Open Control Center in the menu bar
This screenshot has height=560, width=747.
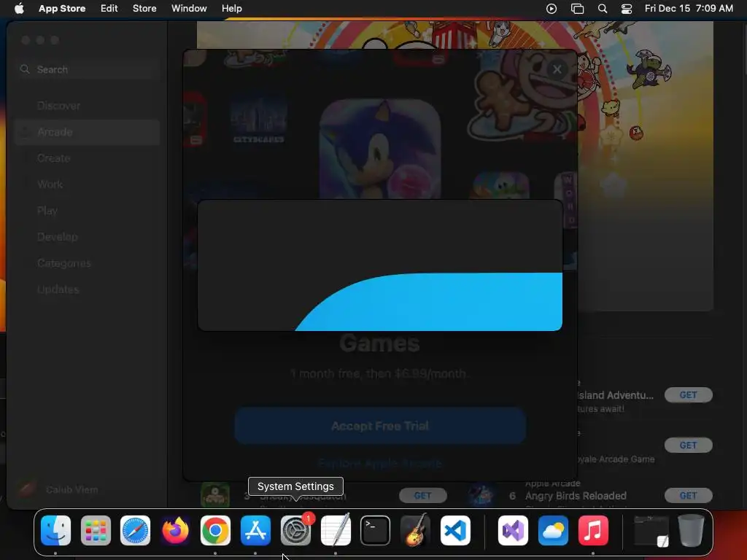click(627, 8)
